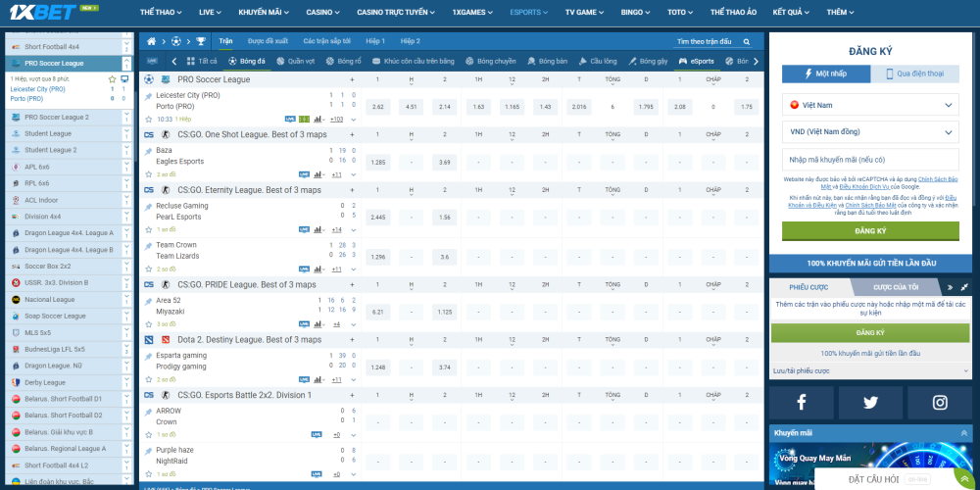980x490 pixels.
Task: Select the Bóng đá sport filter
Action: pos(247,61)
